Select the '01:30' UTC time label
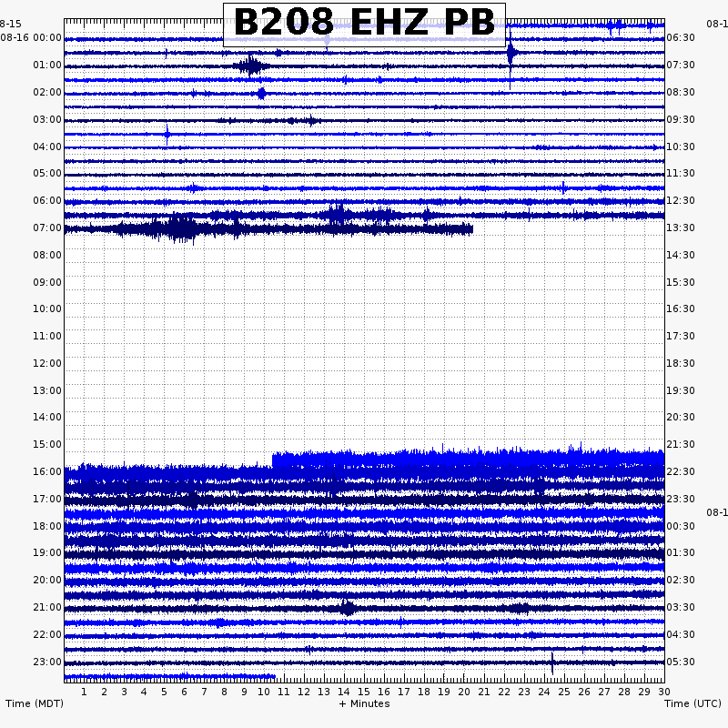 point(681,553)
